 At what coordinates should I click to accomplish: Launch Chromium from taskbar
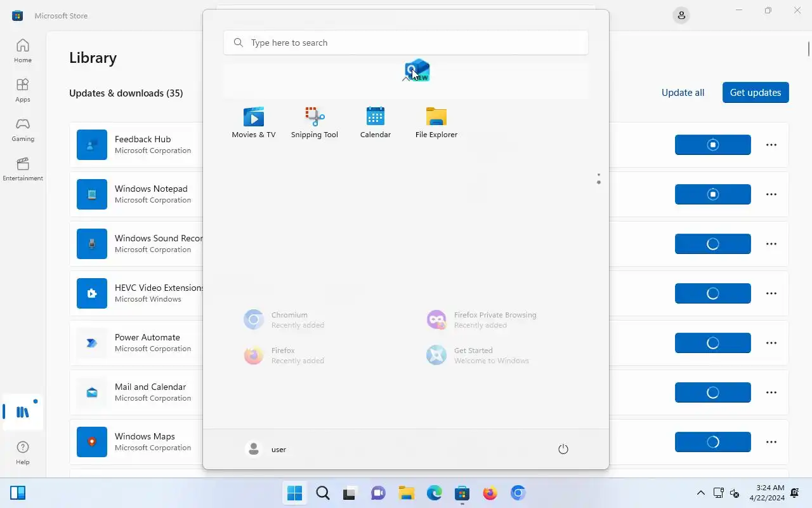[518, 493]
